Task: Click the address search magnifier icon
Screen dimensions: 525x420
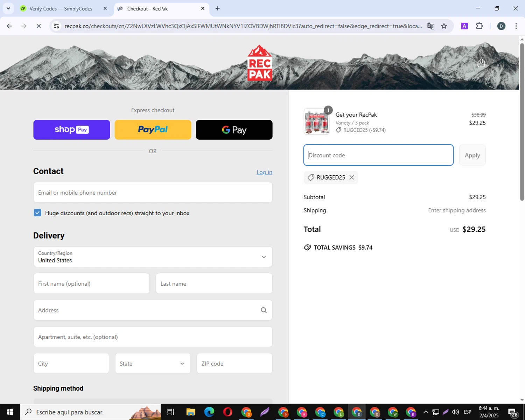Action: (264, 310)
